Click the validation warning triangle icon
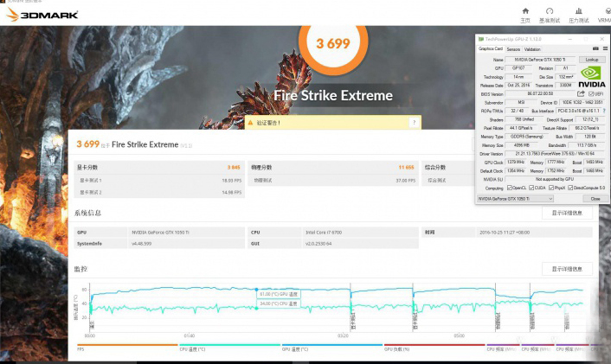 pos(251,123)
